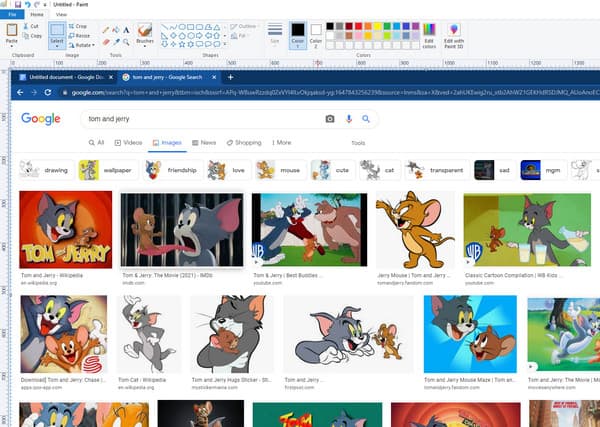Select the Down arrow shape
Image resolution: width=600 pixels, height=427 pixels.
click(x=165, y=44)
